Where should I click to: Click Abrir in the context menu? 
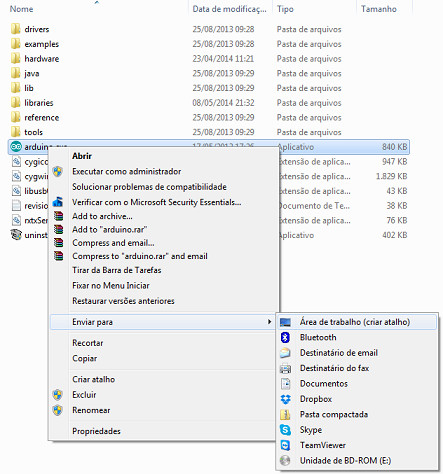tap(82, 156)
